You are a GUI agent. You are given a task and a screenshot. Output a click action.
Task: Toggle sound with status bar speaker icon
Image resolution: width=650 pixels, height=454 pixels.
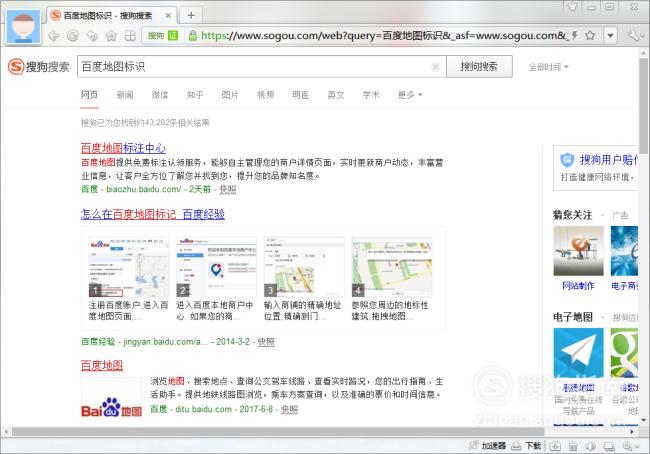591,446
